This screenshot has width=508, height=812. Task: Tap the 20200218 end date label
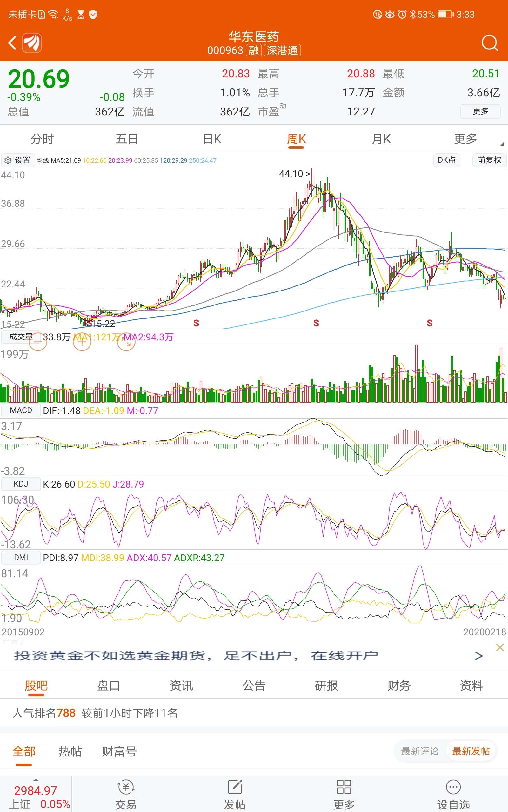click(x=485, y=632)
